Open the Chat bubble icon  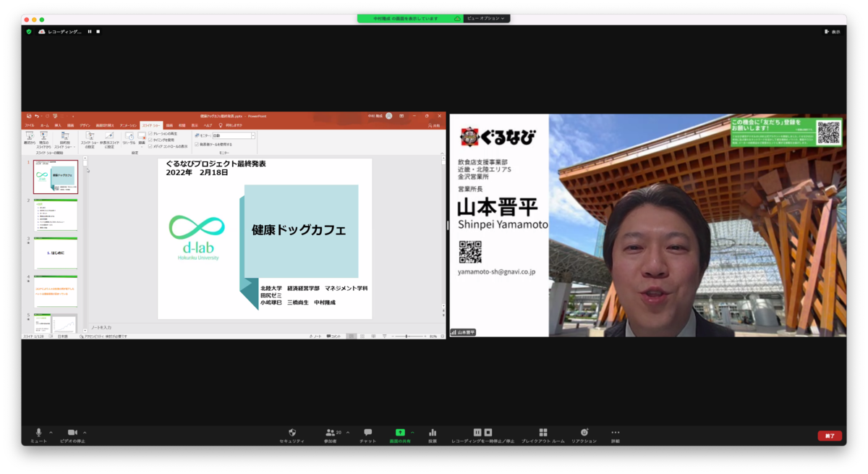click(368, 433)
